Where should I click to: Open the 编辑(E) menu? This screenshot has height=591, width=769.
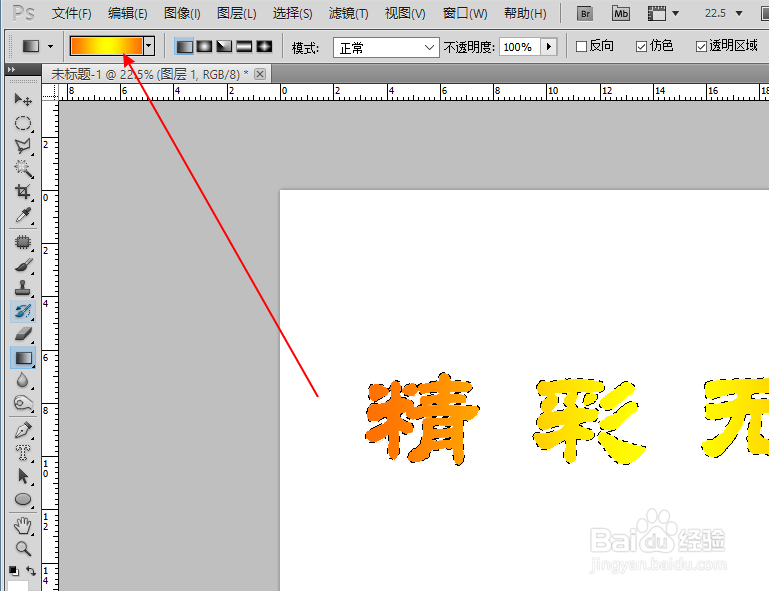point(128,13)
